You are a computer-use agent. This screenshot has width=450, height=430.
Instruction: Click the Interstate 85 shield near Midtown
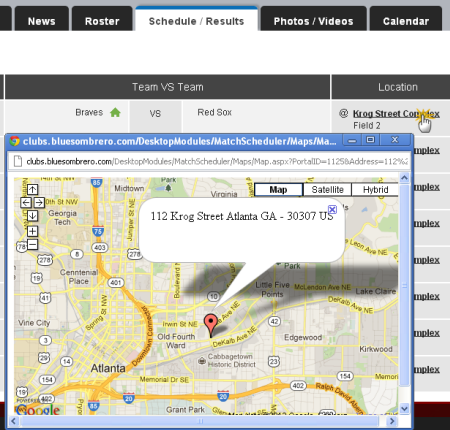(x=96, y=182)
